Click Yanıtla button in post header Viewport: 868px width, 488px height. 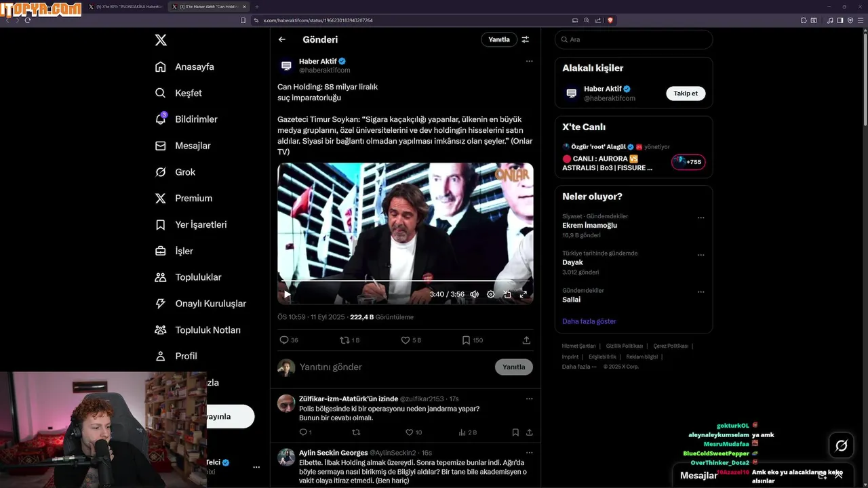point(499,39)
